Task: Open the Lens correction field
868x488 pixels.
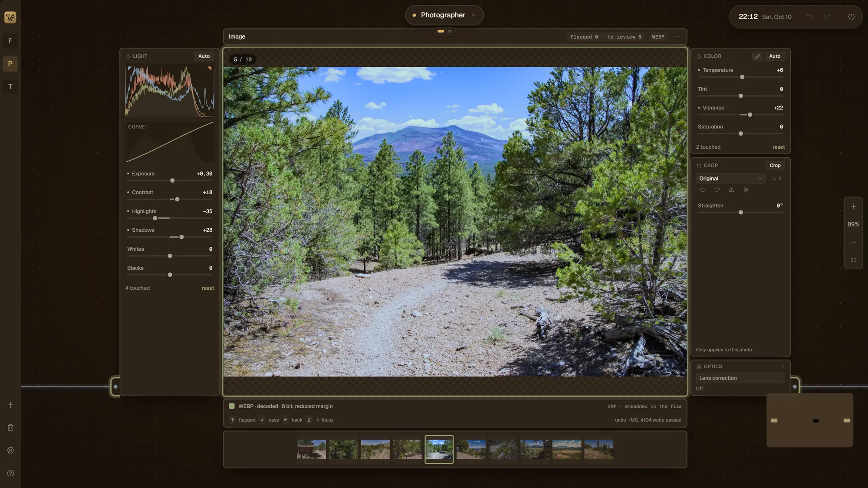Action: pyautogui.click(x=740, y=378)
